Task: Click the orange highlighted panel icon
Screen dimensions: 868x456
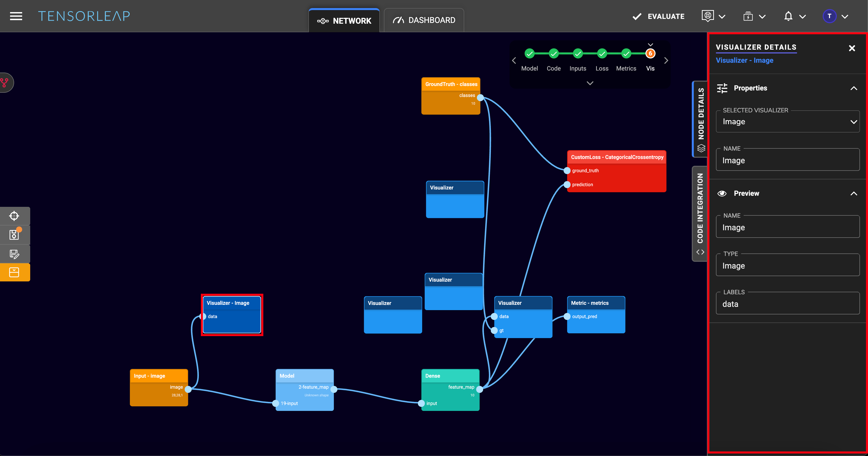Action: pyautogui.click(x=14, y=273)
